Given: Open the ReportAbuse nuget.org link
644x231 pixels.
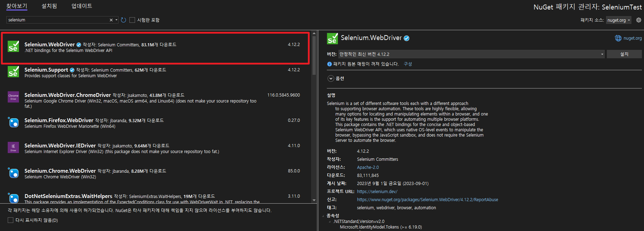Looking at the screenshot, I should click(427, 200).
